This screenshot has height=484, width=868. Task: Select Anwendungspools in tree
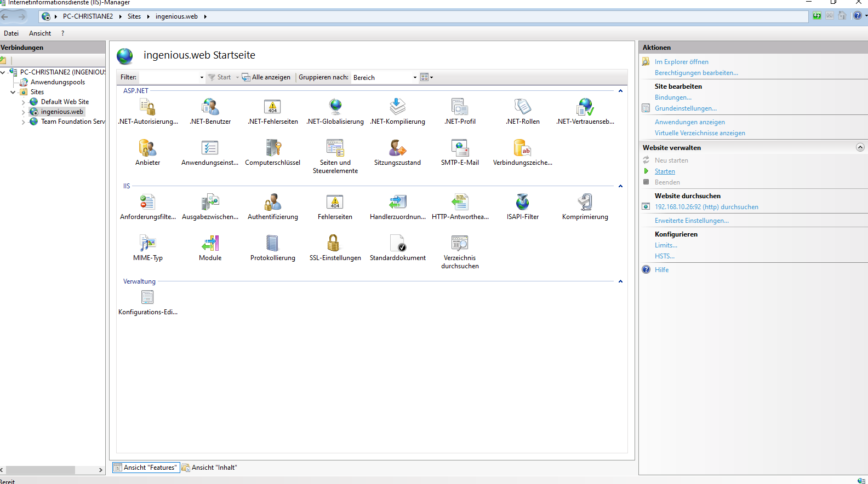coord(58,82)
